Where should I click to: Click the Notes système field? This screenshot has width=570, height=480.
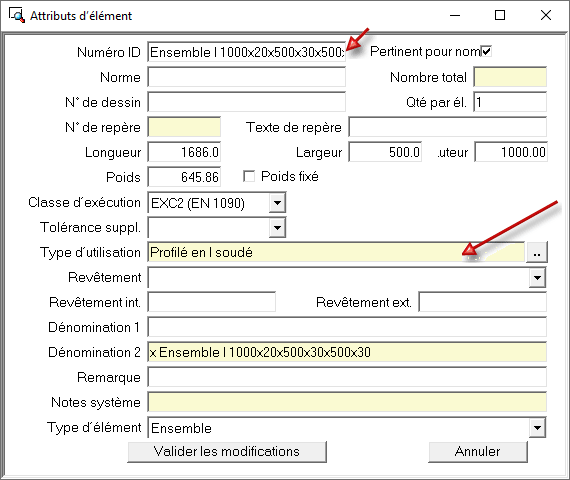[x=347, y=402]
